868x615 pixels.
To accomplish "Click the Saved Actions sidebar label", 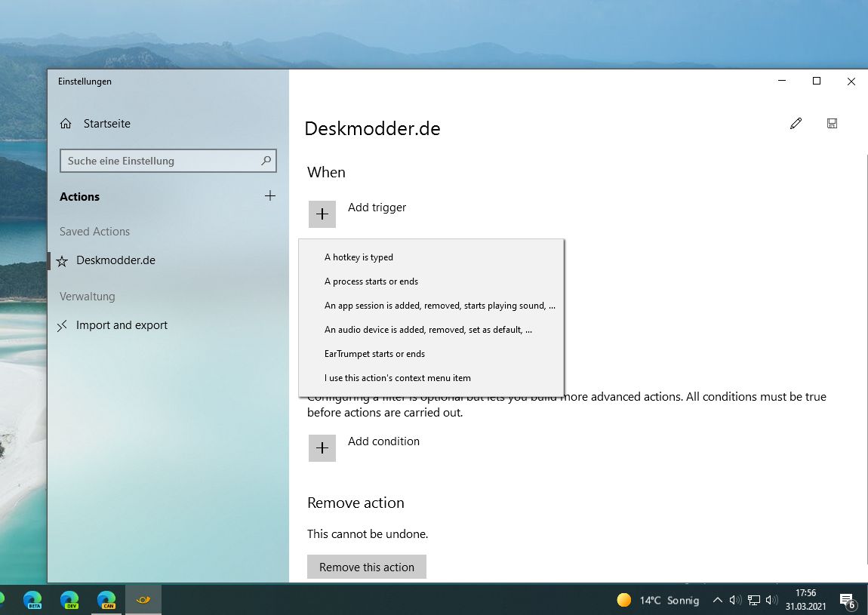I will click(94, 232).
